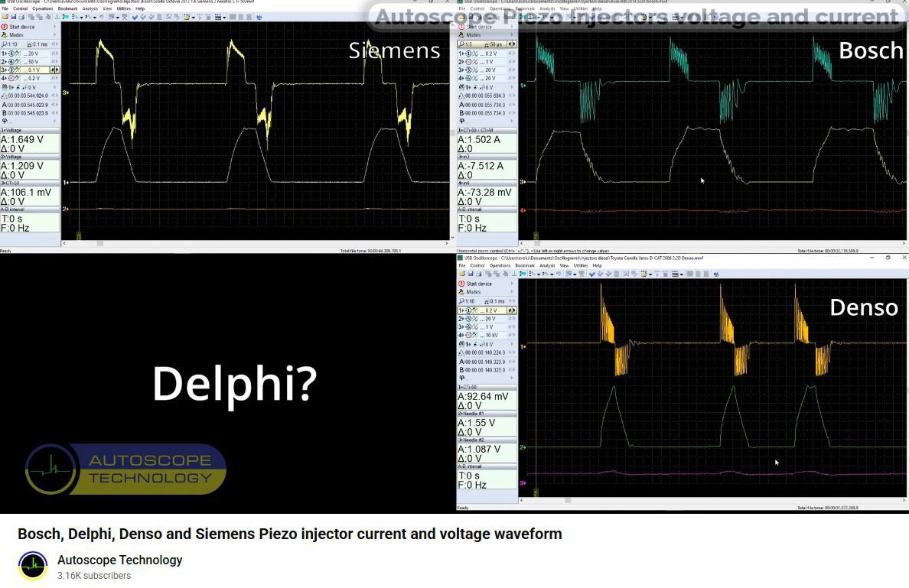This screenshot has height=588, width=909.
Task: Click the A:92.64 mV reading in the Denso panel
Action: pyautogui.click(x=483, y=396)
